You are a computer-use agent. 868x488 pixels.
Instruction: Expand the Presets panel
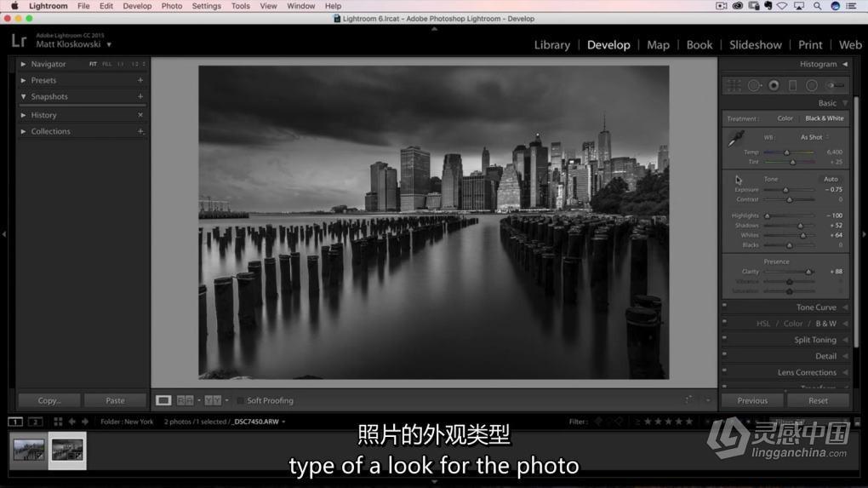point(23,80)
